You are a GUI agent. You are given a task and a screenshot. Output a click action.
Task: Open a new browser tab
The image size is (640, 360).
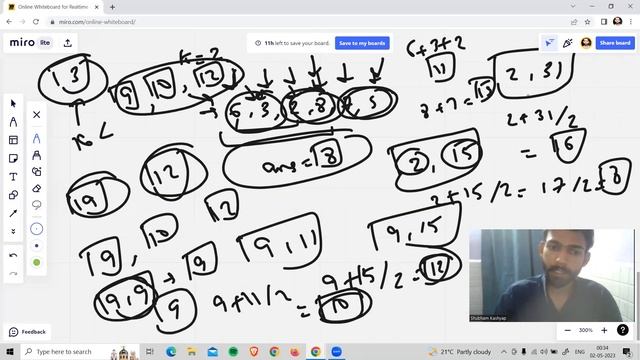click(x=112, y=7)
